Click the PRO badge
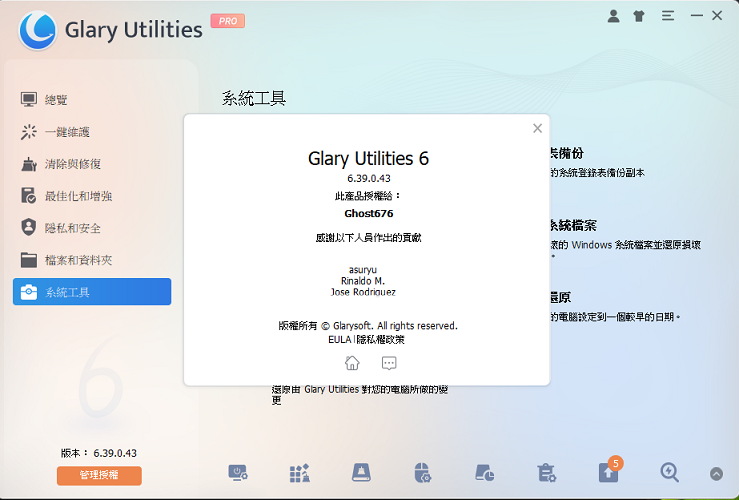The height and width of the screenshot is (500, 739). 228,21
